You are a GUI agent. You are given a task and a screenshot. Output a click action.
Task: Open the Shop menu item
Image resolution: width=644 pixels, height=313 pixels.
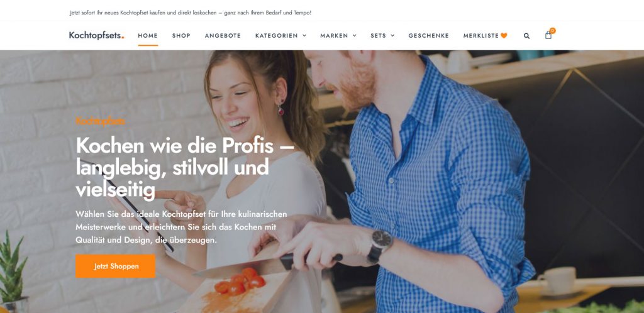point(181,36)
